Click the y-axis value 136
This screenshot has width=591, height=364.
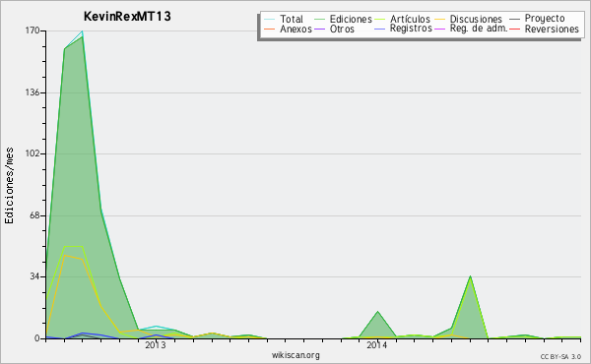tap(33, 92)
